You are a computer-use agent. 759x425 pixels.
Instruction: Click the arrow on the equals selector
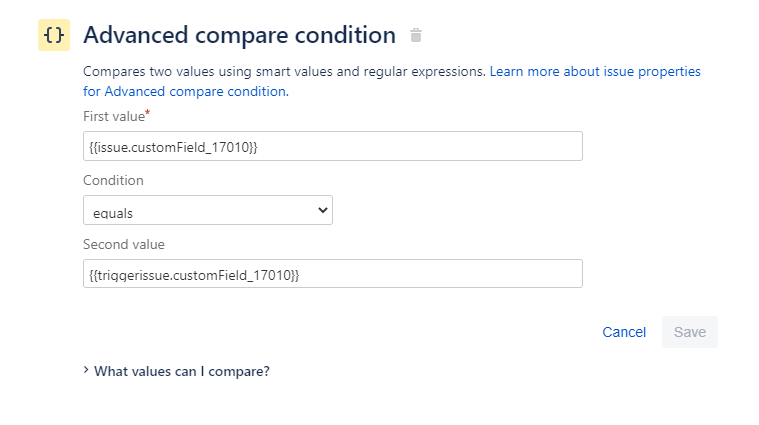pyautogui.click(x=322, y=210)
